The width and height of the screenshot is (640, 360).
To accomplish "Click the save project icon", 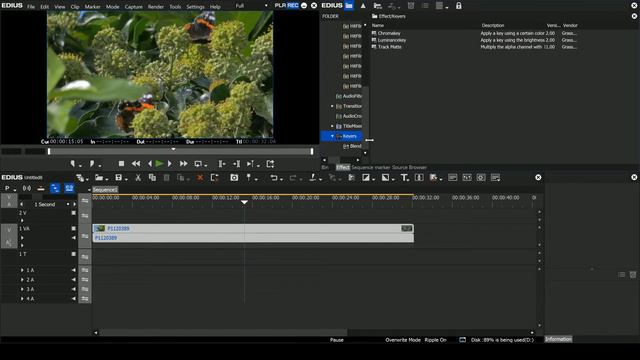I will (119, 178).
